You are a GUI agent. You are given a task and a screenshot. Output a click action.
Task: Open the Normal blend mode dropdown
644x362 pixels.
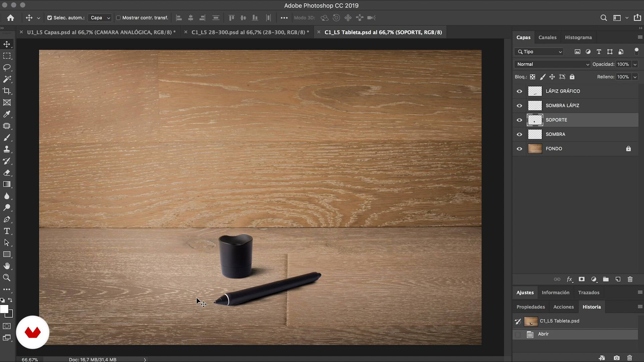coord(552,64)
